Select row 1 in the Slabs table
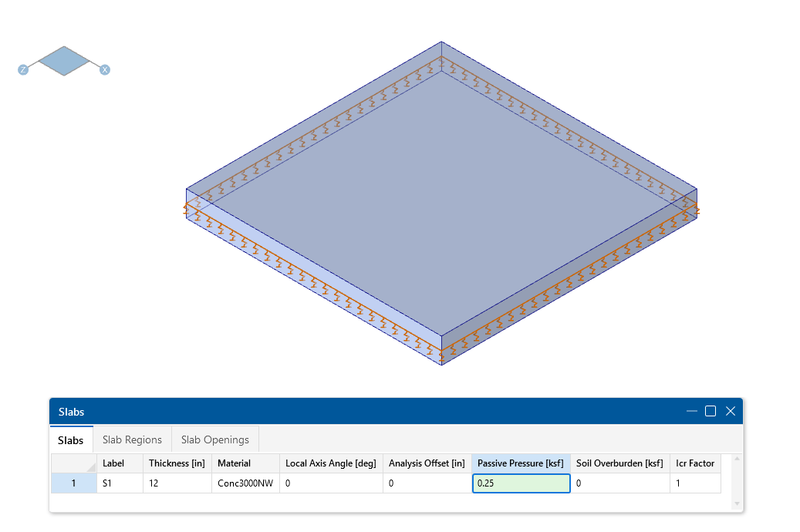 tap(73, 483)
